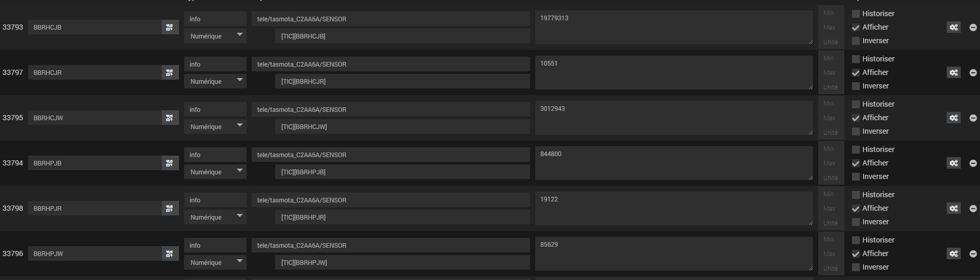The height and width of the screenshot is (280, 980).
Task: Edit the Unité field for command 33798
Action: pos(831,223)
